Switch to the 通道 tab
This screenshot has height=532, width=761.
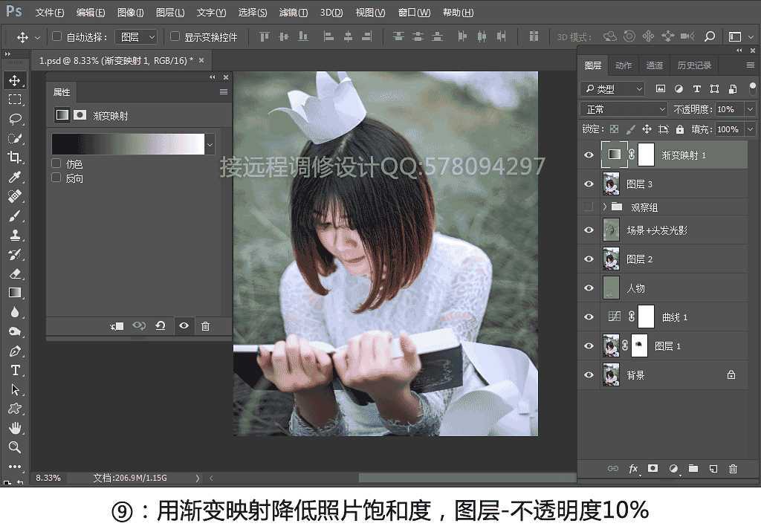(655, 65)
